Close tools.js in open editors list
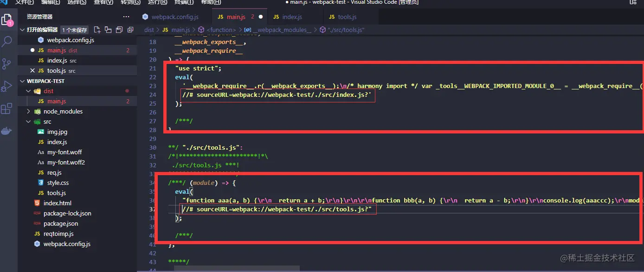Screen dimensions: 644x272 pos(32,70)
